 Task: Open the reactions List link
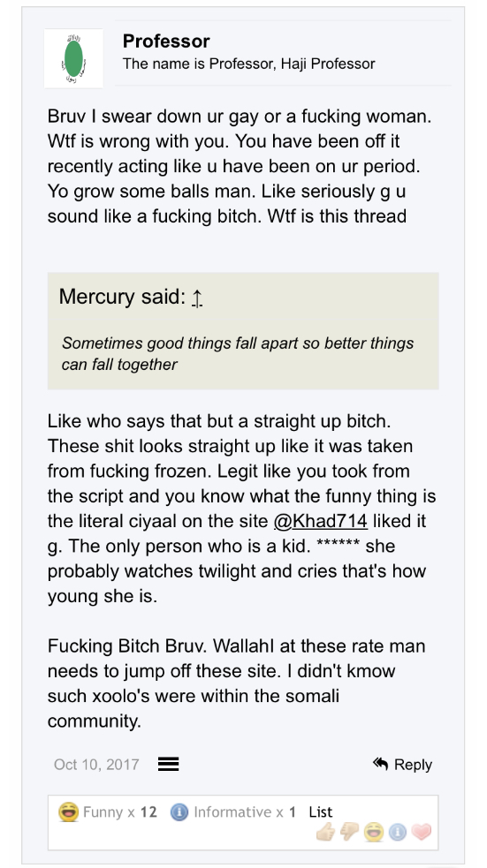pyautogui.click(x=321, y=812)
